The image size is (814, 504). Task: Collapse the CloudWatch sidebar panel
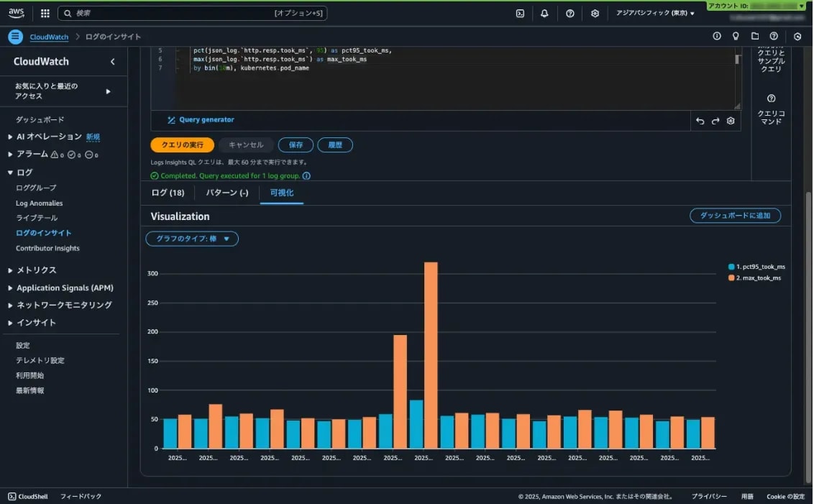coord(112,62)
